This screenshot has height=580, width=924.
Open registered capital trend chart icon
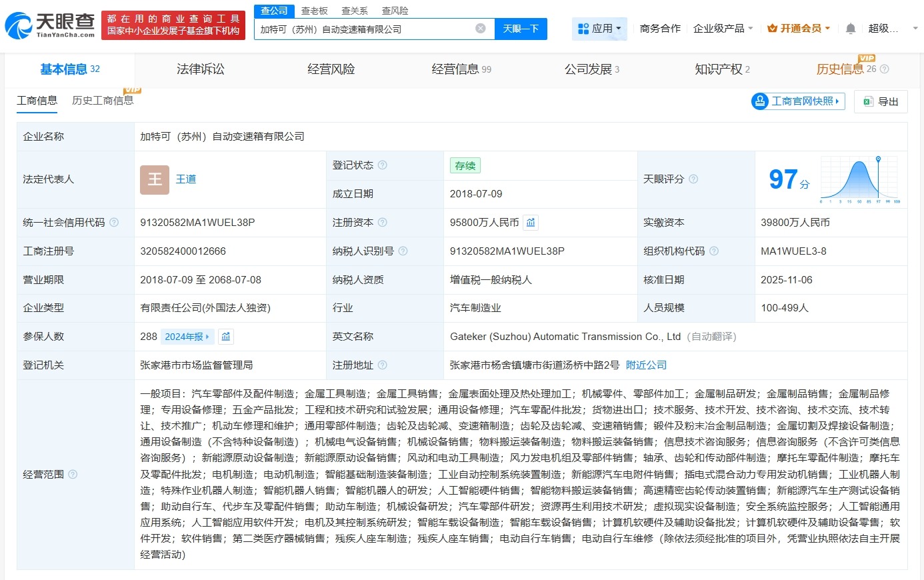tap(531, 223)
